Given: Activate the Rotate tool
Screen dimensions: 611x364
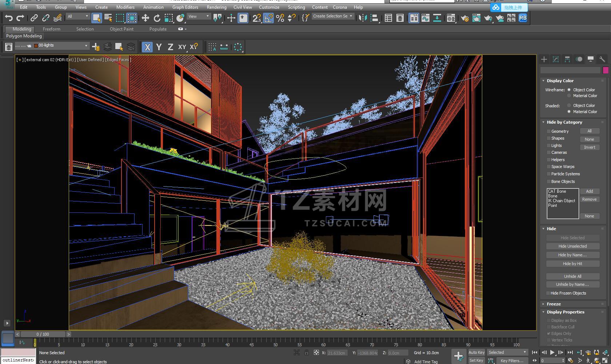Looking at the screenshot, I should click(157, 18).
